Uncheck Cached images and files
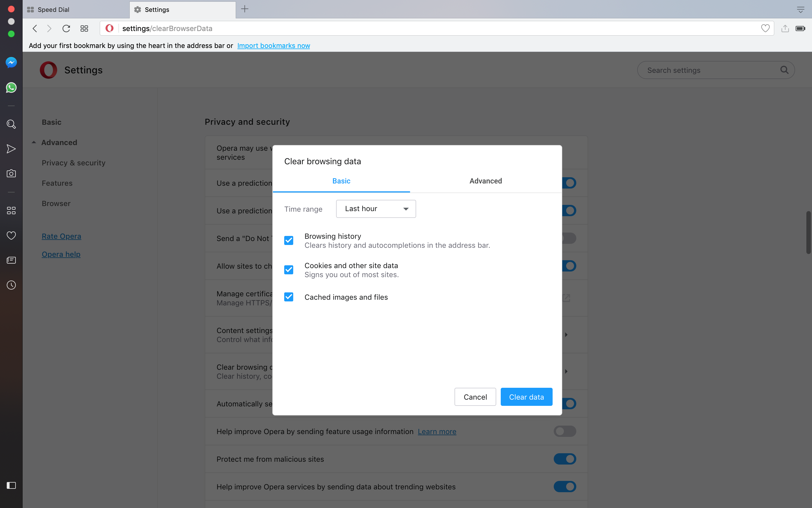 (288, 297)
